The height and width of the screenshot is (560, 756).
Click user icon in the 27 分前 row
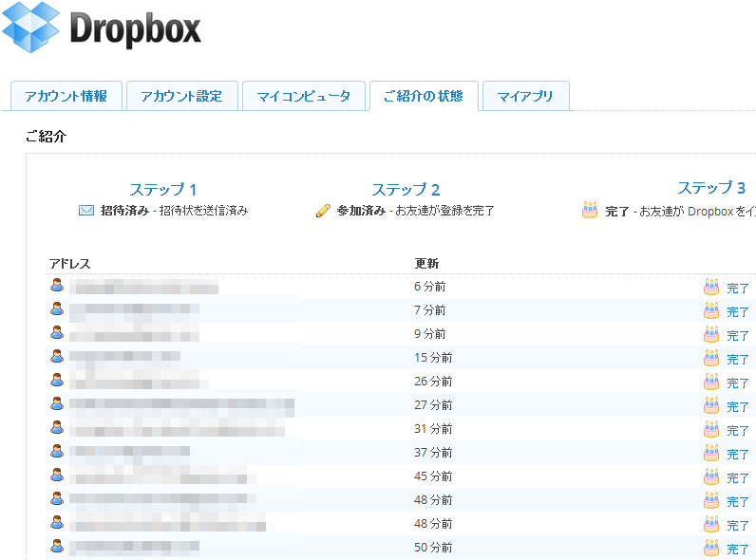point(57,403)
